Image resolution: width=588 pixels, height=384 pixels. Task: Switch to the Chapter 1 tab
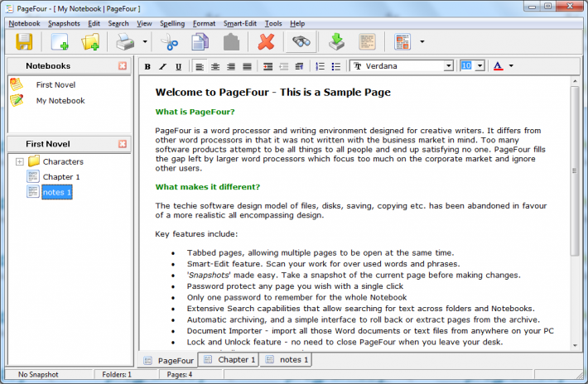click(229, 360)
